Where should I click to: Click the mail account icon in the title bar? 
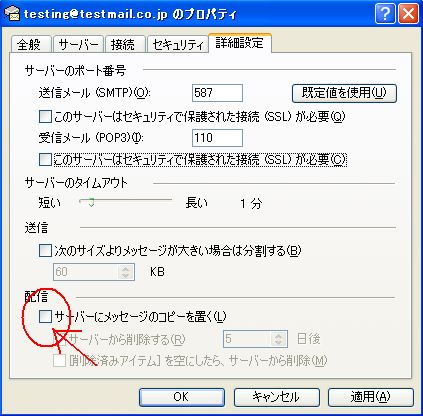click(x=13, y=14)
